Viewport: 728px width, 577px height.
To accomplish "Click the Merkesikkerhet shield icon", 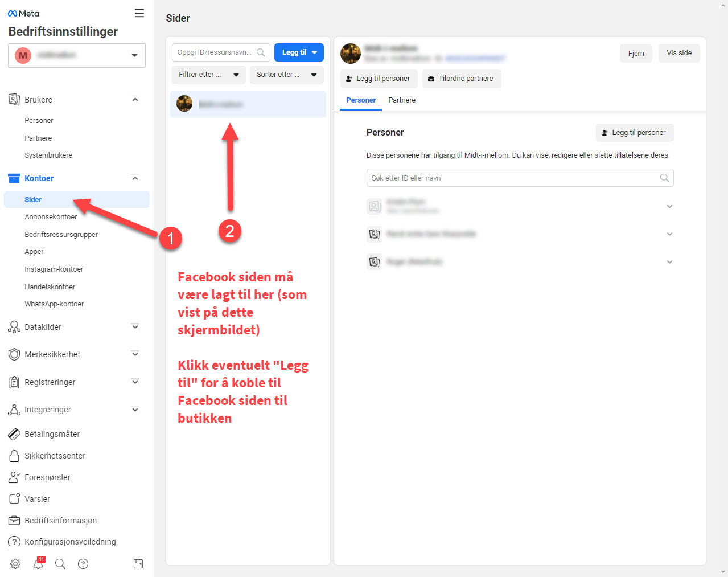I will click(14, 354).
